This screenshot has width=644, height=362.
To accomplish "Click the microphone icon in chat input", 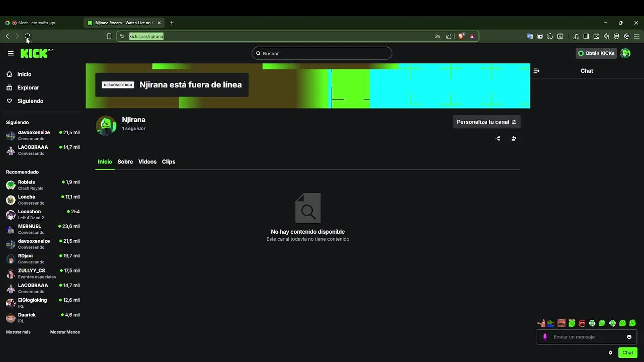I will 545,337.
